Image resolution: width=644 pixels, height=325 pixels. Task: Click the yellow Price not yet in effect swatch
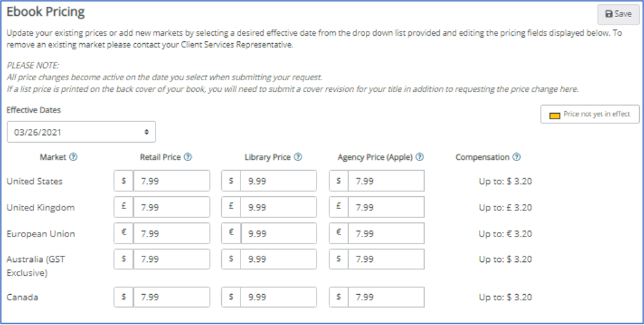[x=554, y=115]
